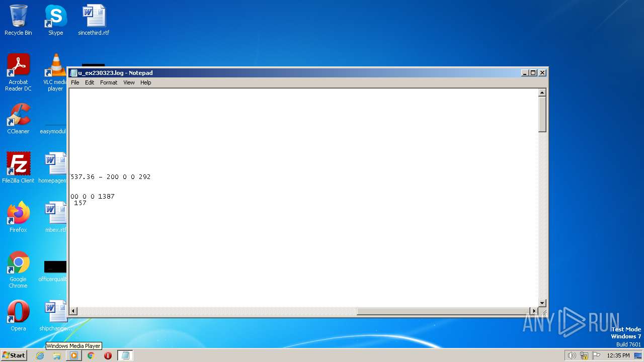The image size is (644, 362).
Task: Launch VLC media player shortcut
Action: (x=55, y=72)
